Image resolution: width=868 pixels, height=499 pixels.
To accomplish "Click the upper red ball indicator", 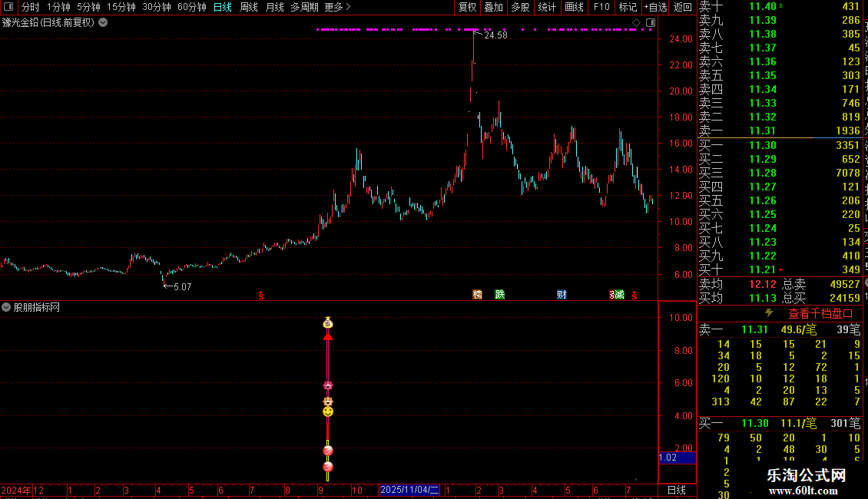I will (328, 451).
